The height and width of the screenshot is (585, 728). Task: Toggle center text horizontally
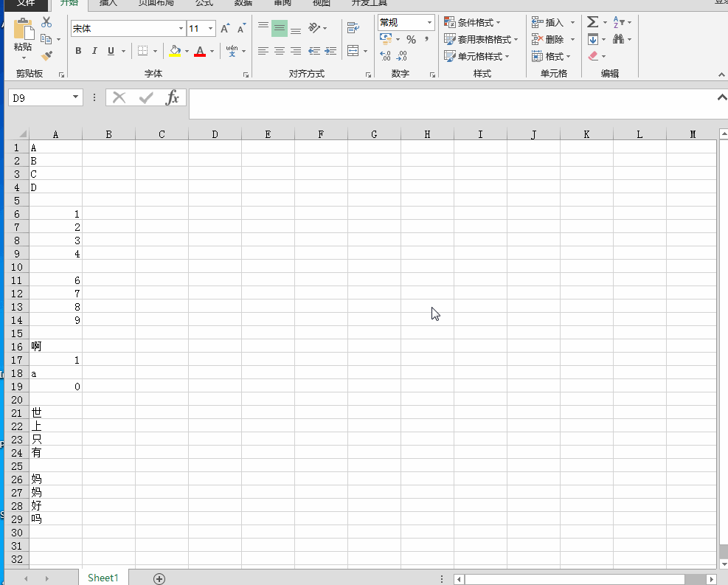pyautogui.click(x=280, y=51)
